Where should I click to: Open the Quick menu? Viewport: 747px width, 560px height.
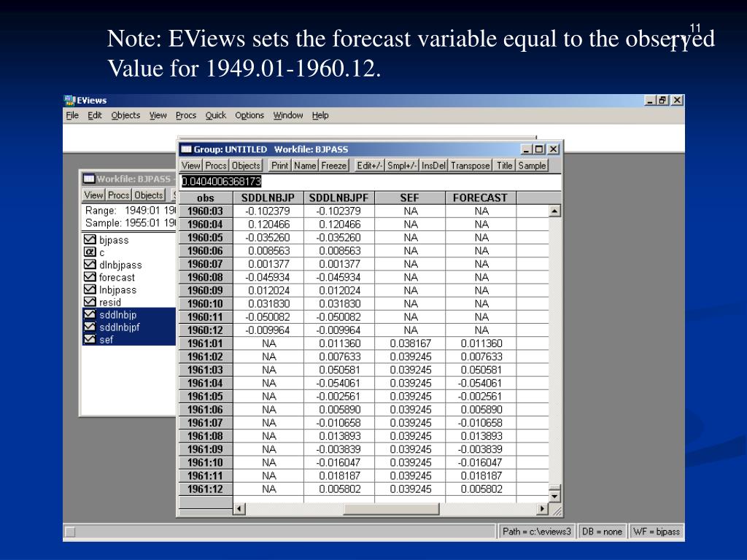pyautogui.click(x=215, y=115)
